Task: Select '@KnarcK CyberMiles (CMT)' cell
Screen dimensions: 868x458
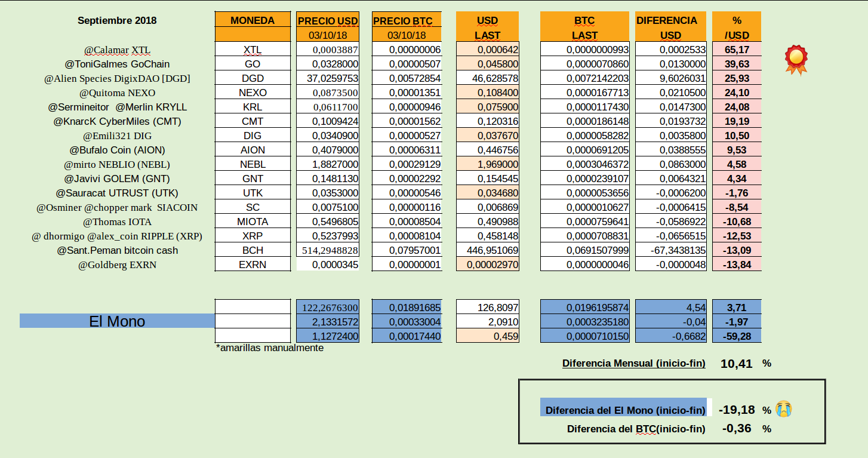Action: [x=117, y=121]
